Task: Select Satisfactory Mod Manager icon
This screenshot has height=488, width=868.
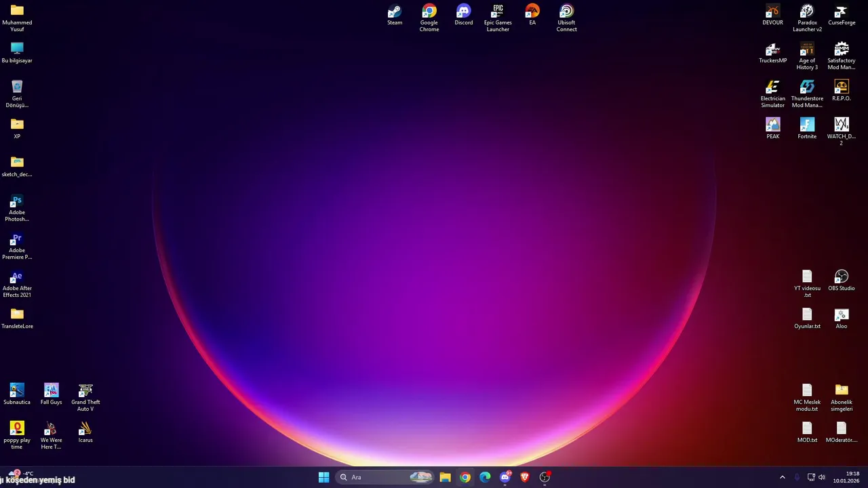Action: point(842,56)
